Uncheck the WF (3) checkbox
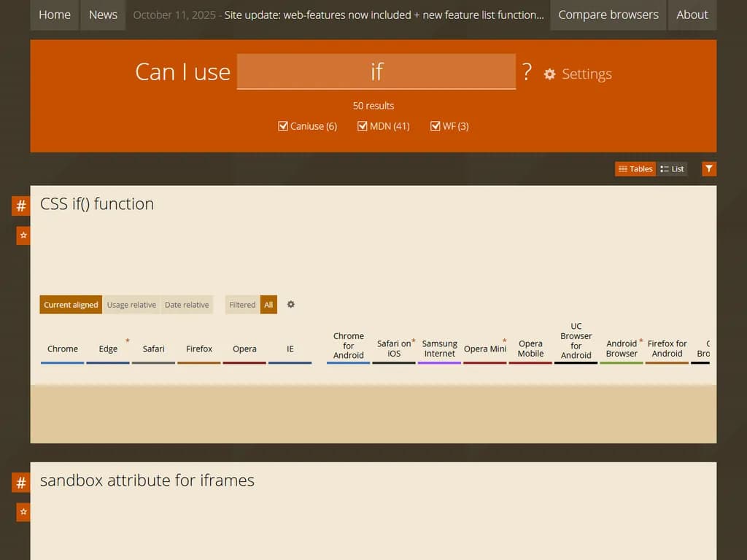Viewport: 747px width, 560px height. [x=436, y=125]
